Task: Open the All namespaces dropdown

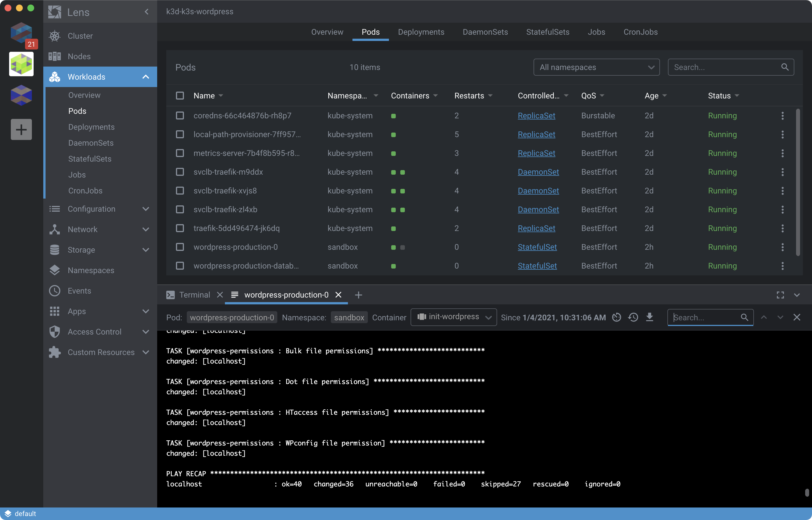Action: (596, 67)
